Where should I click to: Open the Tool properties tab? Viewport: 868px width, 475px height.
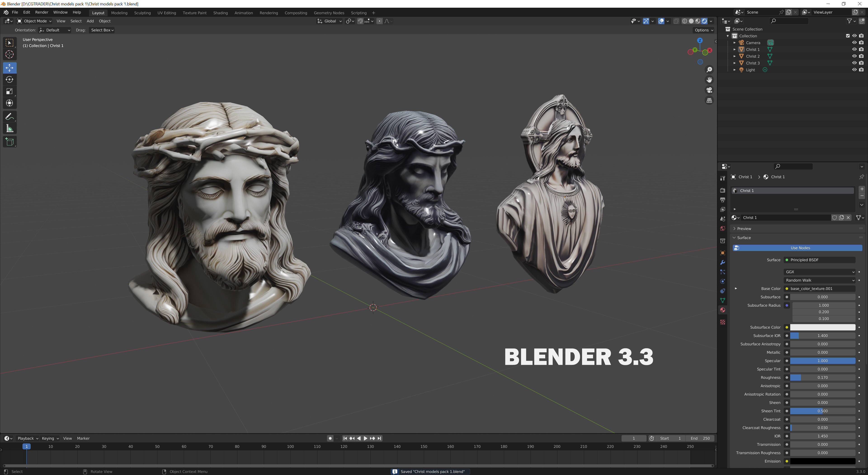point(722,178)
